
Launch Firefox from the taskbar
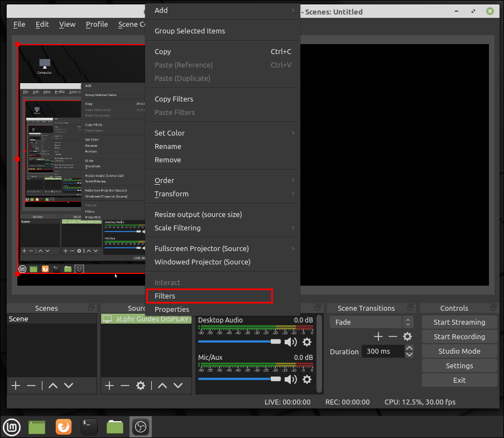pyautogui.click(x=64, y=427)
